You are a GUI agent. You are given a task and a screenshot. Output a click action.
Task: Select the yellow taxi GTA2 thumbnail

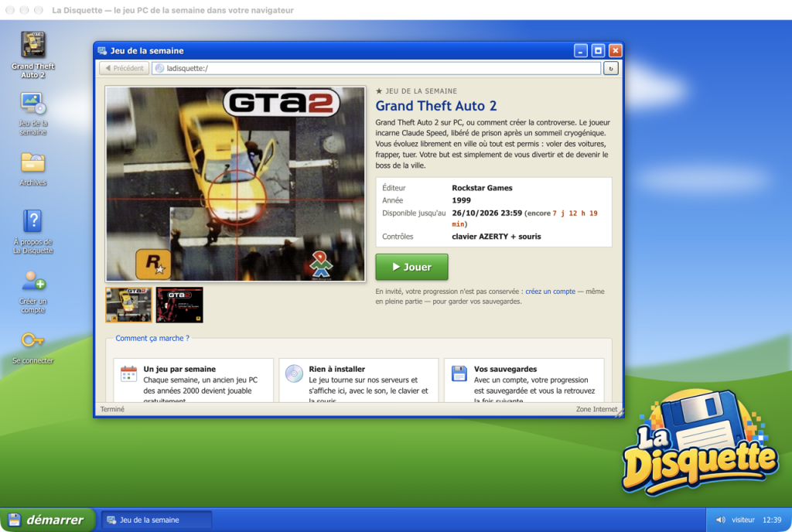(128, 305)
